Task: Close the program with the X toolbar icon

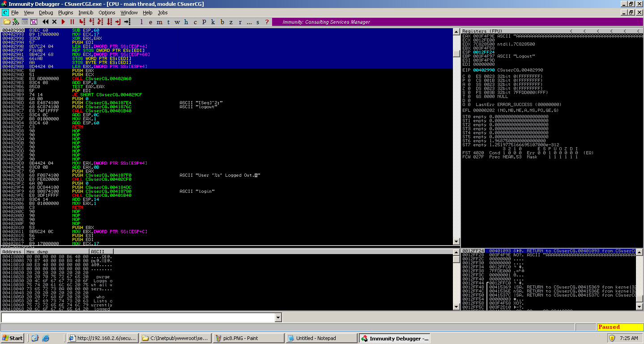Action: (54, 21)
